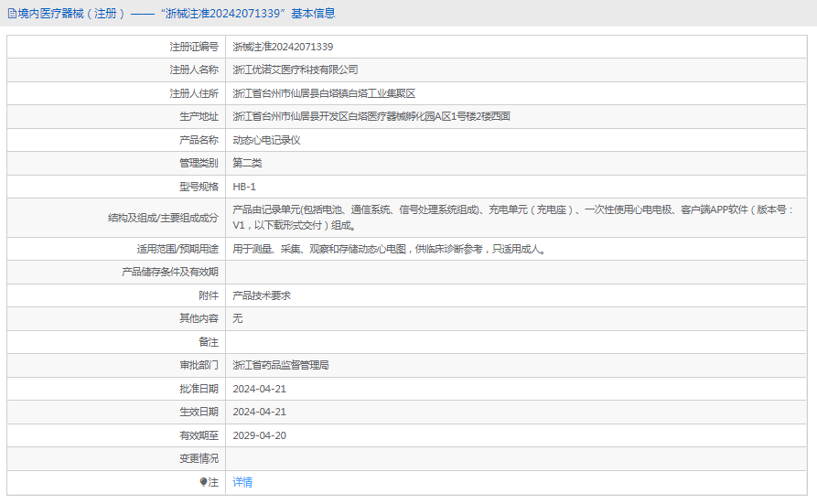Select product name 动态心电记录仪
This screenshot has height=504, width=817.
click(x=266, y=140)
